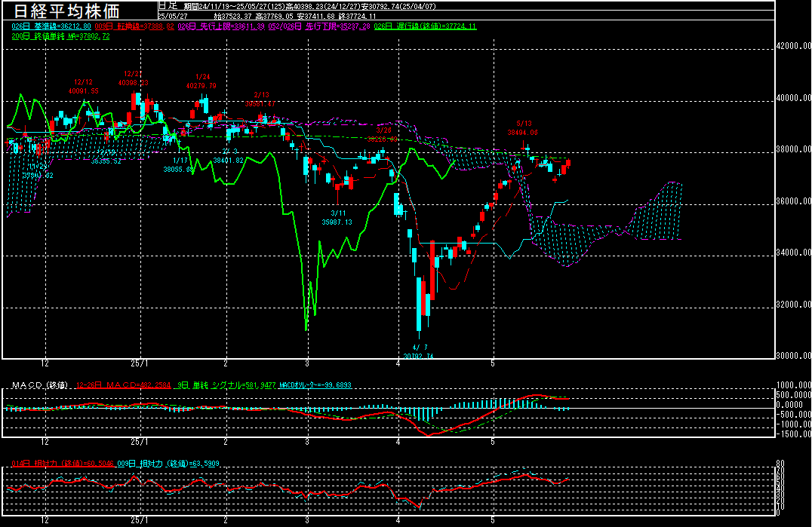This screenshot has width=812, height=527.
Task: Click the 日経平均株価 chart title
Action: click(66, 11)
